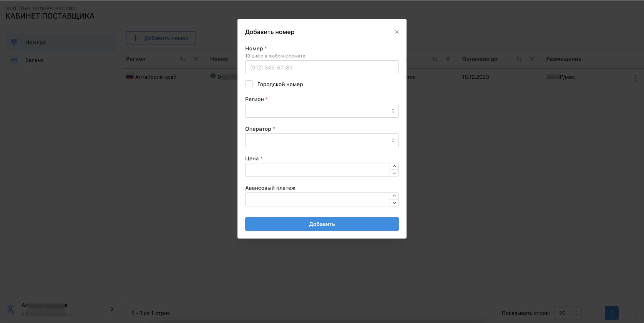The width and height of the screenshot is (644, 323).
Task: Click the Цена input field
Action: (317, 170)
